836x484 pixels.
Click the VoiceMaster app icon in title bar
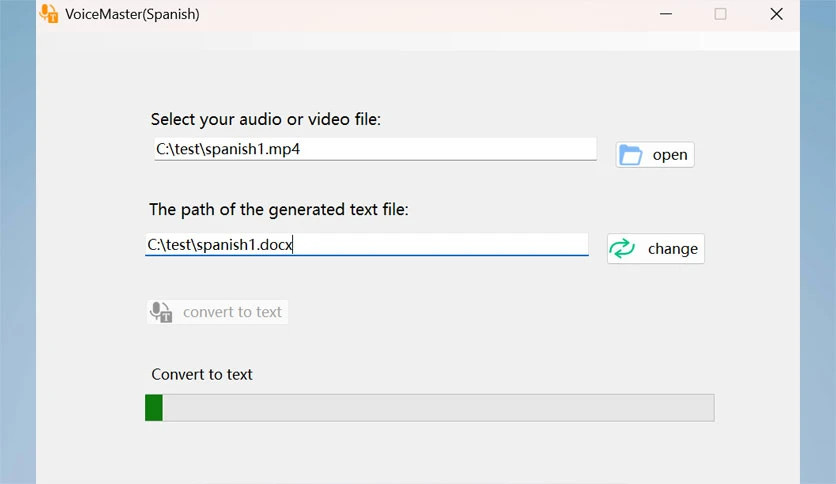coord(49,13)
